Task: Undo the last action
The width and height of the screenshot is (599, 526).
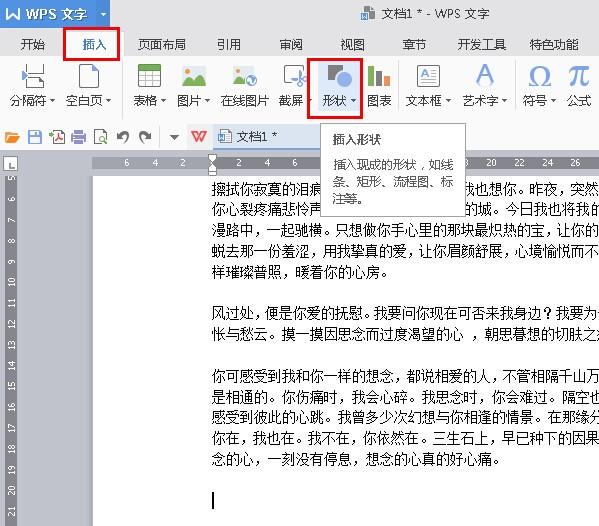Action: 123,137
